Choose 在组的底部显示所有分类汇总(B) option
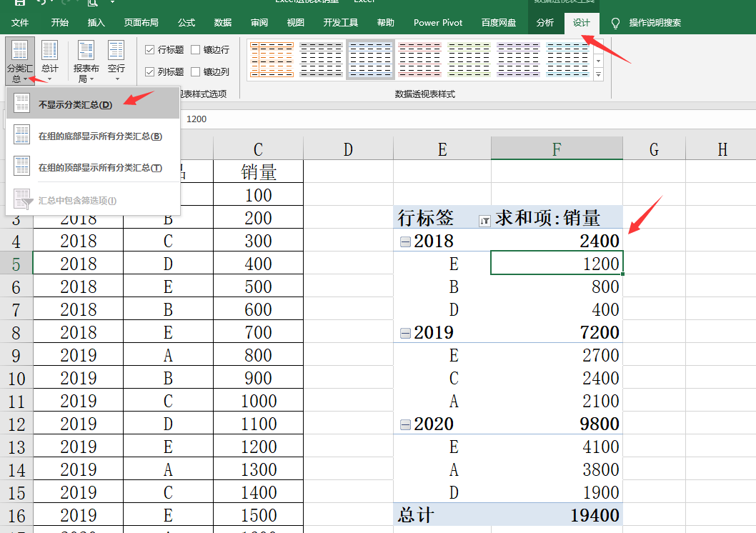The image size is (756, 533). [93, 136]
